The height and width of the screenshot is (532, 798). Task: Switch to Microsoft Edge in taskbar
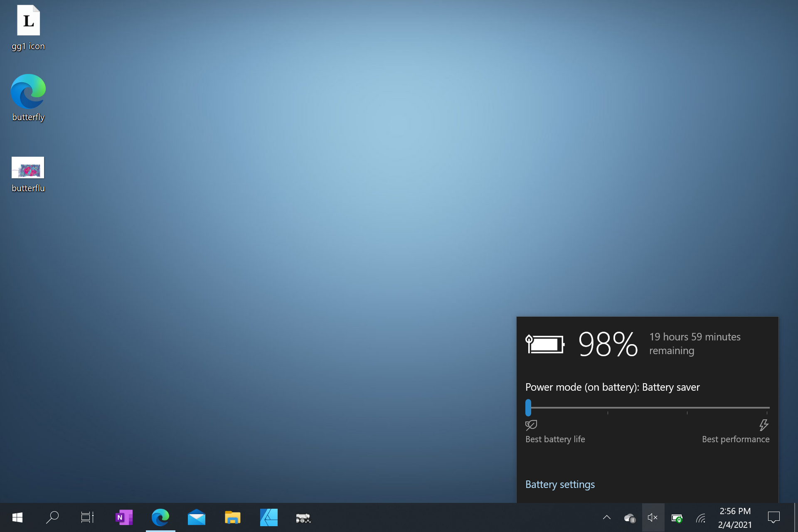point(160,517)
